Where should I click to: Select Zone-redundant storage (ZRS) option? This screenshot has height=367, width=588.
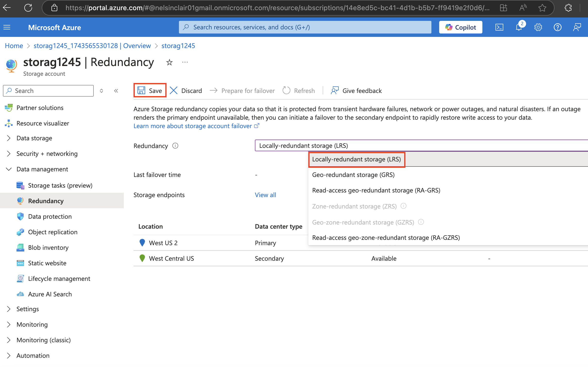pos(448,206)
